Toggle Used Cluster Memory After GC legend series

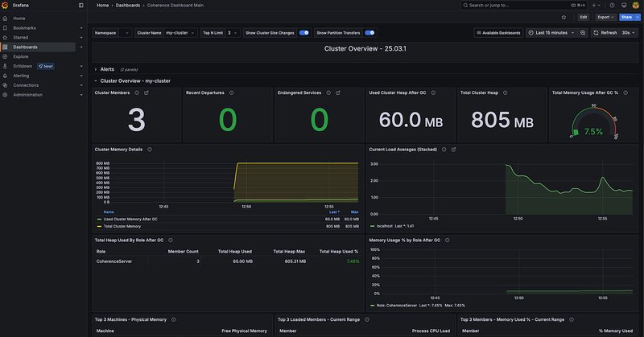[x=130, y=220]
